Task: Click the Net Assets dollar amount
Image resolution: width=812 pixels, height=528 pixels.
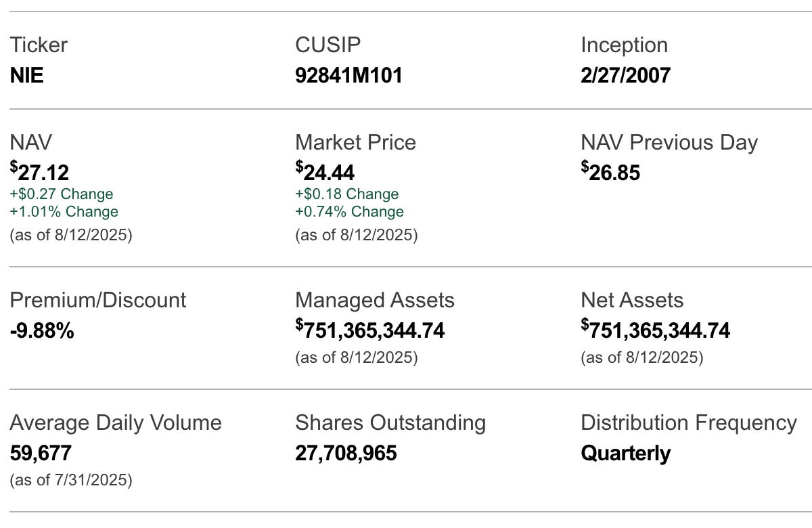Action: [x=656, y=330]
